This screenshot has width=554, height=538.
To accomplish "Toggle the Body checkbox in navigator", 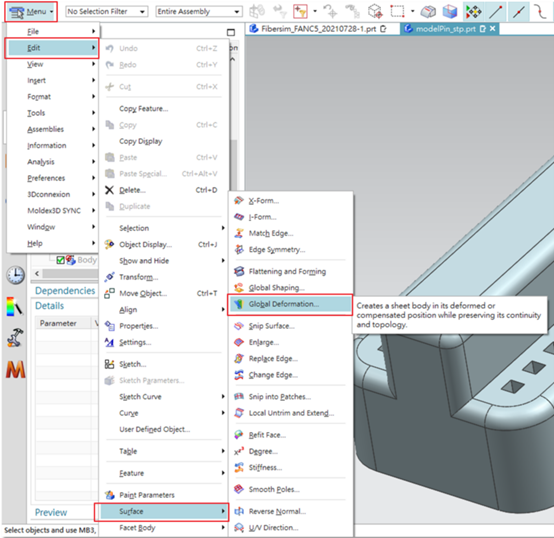I will pos(60,260).
